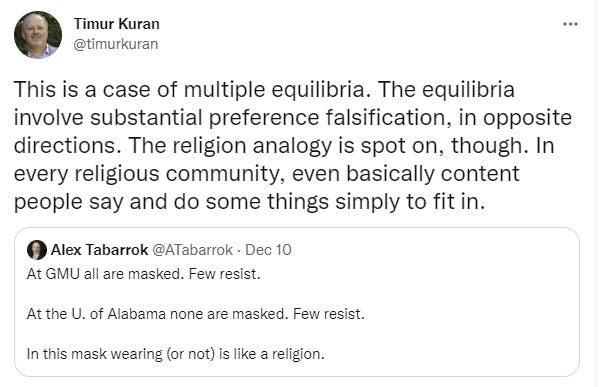The width and height of the screenshot is (603, 387).
Task: Open the @timurkuran handle link
Action: [115, 44]
